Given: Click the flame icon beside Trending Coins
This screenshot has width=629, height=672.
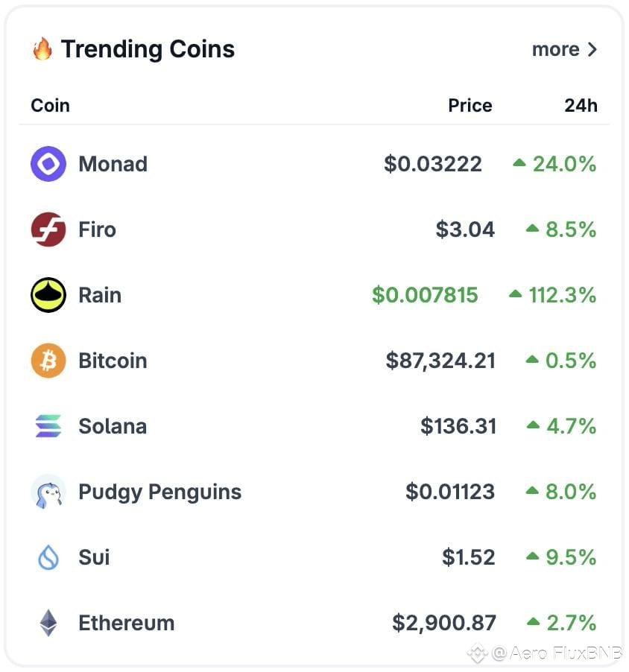Looking at the screenshot, I should point(42,48).
